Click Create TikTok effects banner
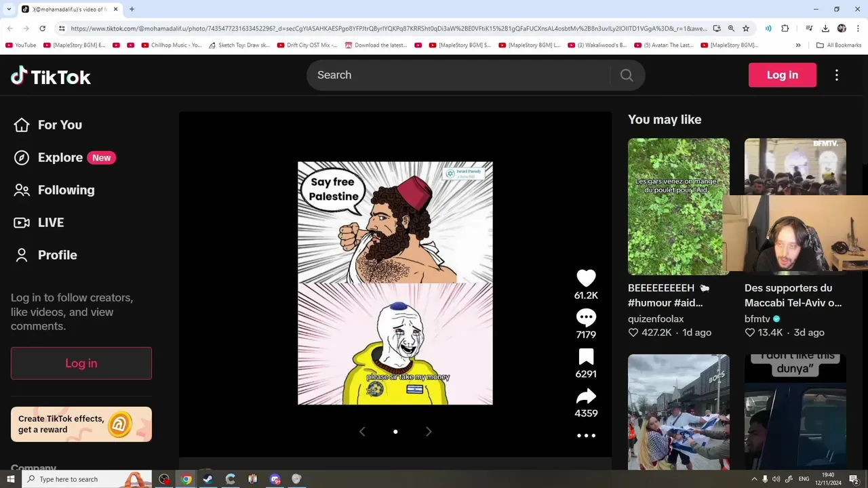This screenshot has width=868, height=488. tap(81, 424)
